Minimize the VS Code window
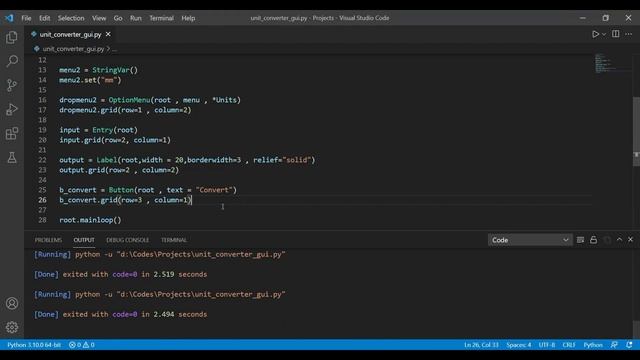Image resolution: width=640 pixels, height=360 pixels. (582, 18)
